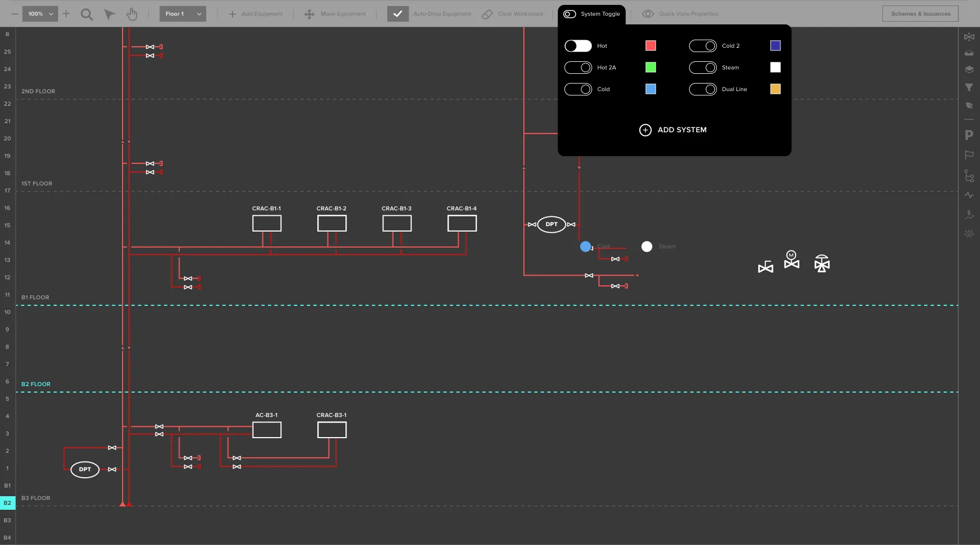Click the red Hot color swatch
The image size is (980, 545).
click(x=651, y=46)
